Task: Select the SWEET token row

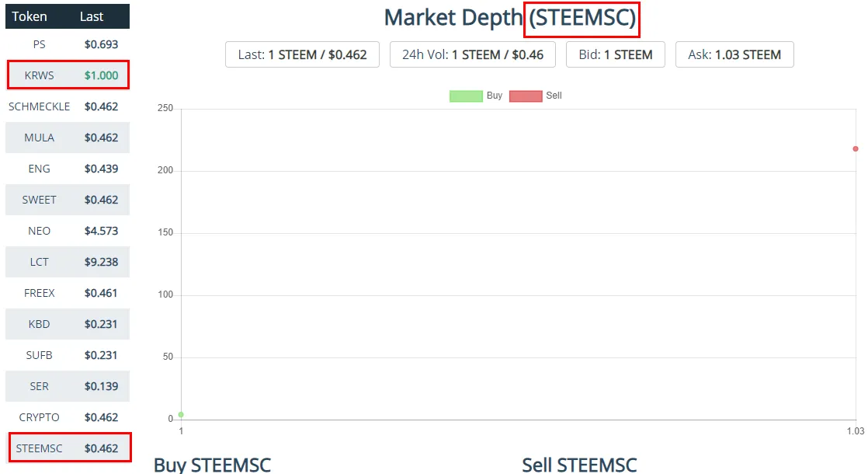Action: coord(67,200)
